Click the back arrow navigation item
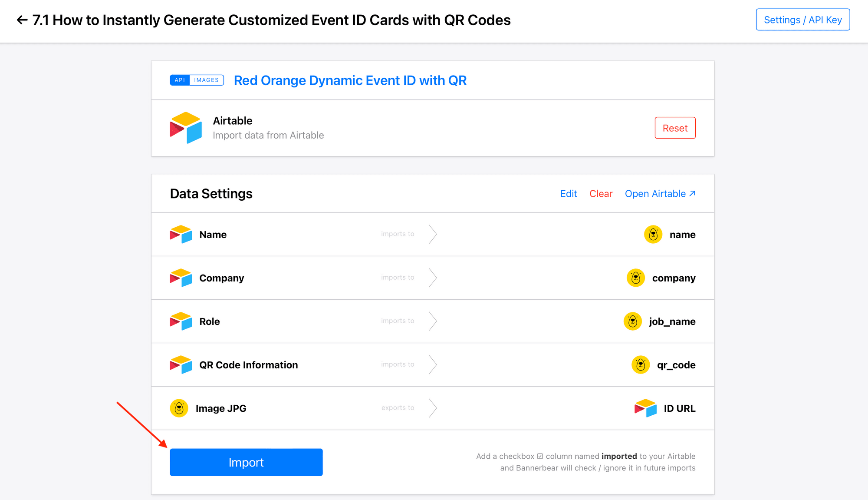868x500 pixels. 22,20
